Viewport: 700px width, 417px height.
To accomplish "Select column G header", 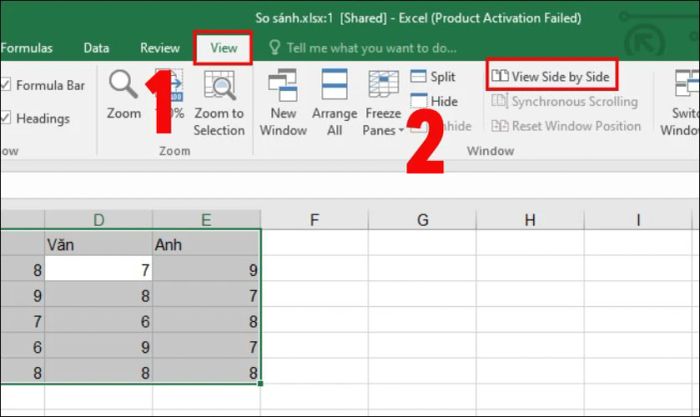I will 422,220.
